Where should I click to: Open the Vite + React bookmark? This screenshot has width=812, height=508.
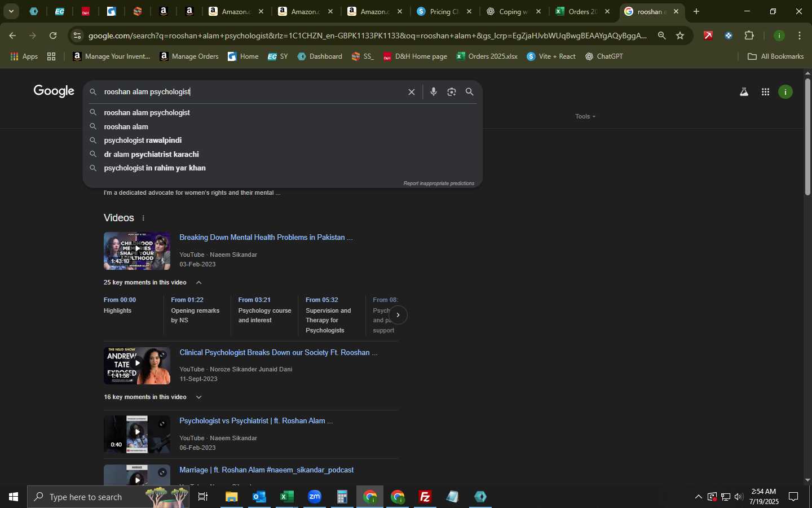coord(551,56)
